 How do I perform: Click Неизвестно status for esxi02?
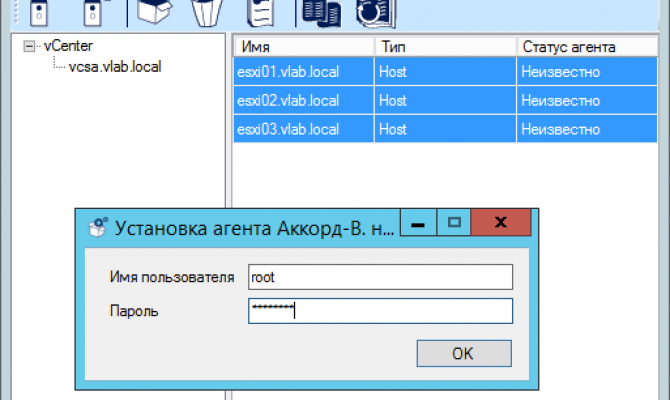587,100
